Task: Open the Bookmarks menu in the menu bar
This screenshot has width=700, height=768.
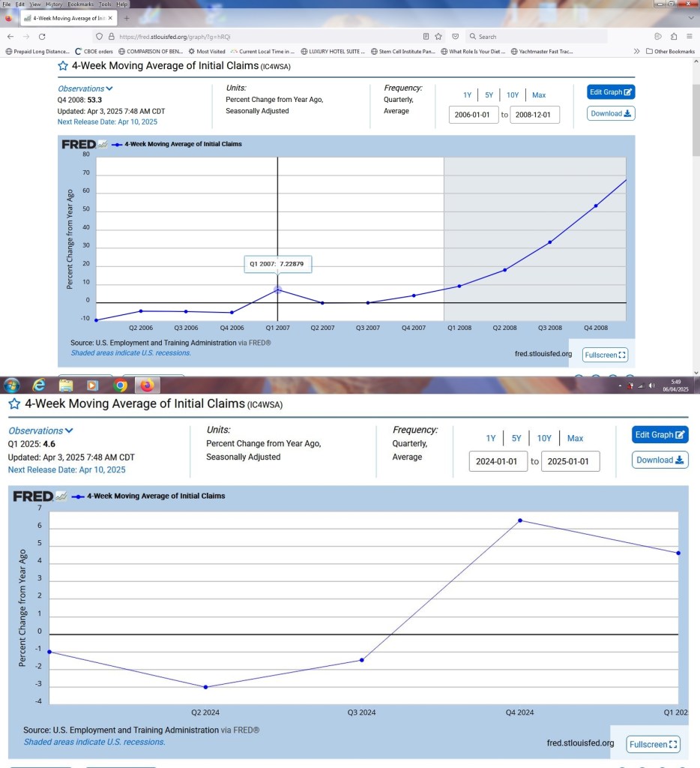Action: click(x=80, y=4)
